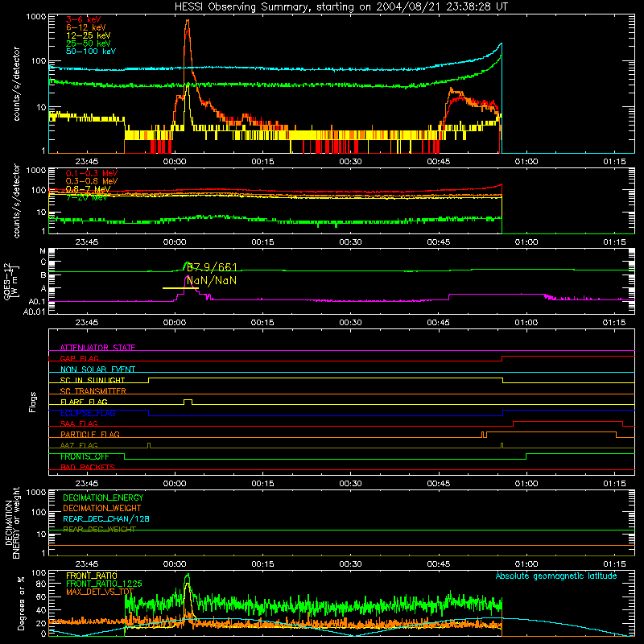Click the raised SAA_FLAG red segment
This screenshot has height=644, width=644.
click(568, 422)
